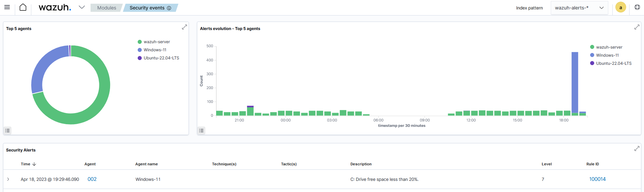Image resolution: width=644 pixels, height=192 pixels.
Task: Open the help icon at top right
Action: pos(637,7)
